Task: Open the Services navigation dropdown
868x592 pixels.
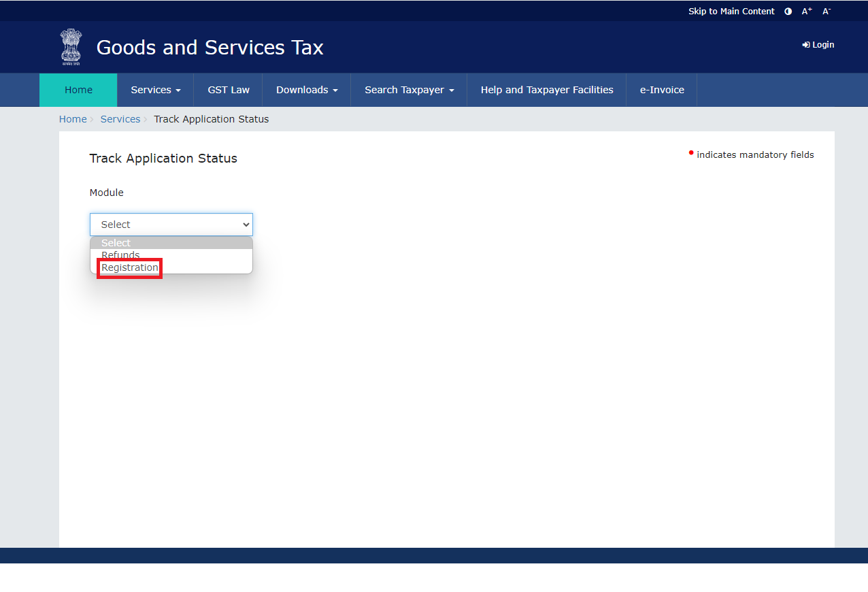Action: (154, 89)
